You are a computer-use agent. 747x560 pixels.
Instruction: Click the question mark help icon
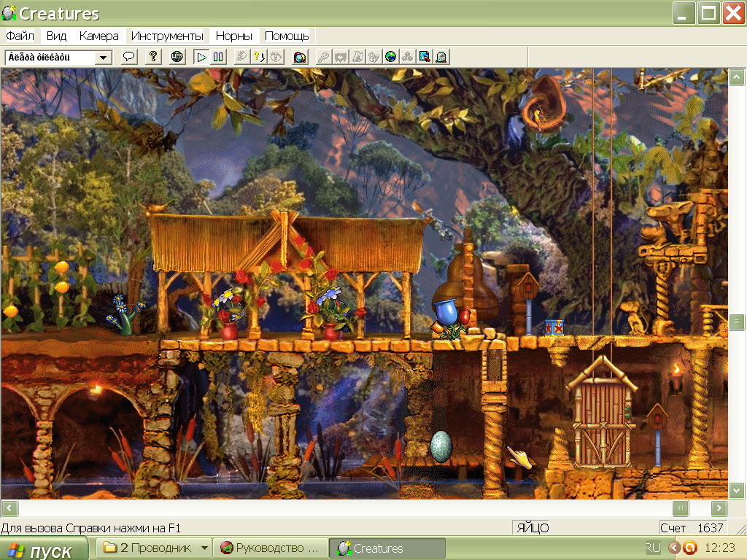click(x=153, y=57)
